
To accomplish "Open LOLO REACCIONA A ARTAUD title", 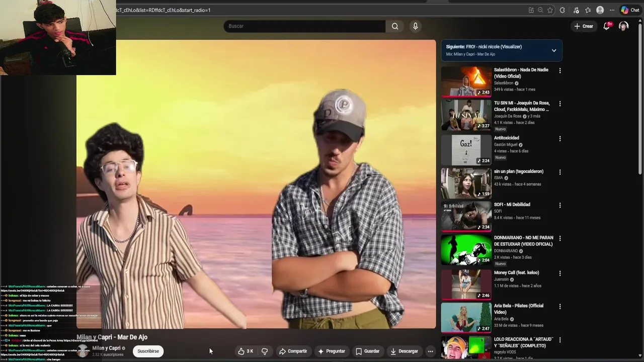I will pos(523,342).
